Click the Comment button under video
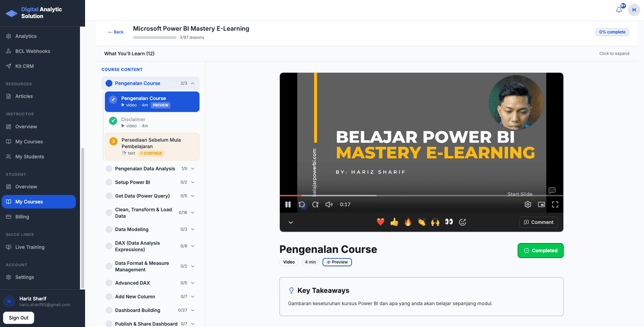Screen dimensions: 644x327 (x=538, y=222)
